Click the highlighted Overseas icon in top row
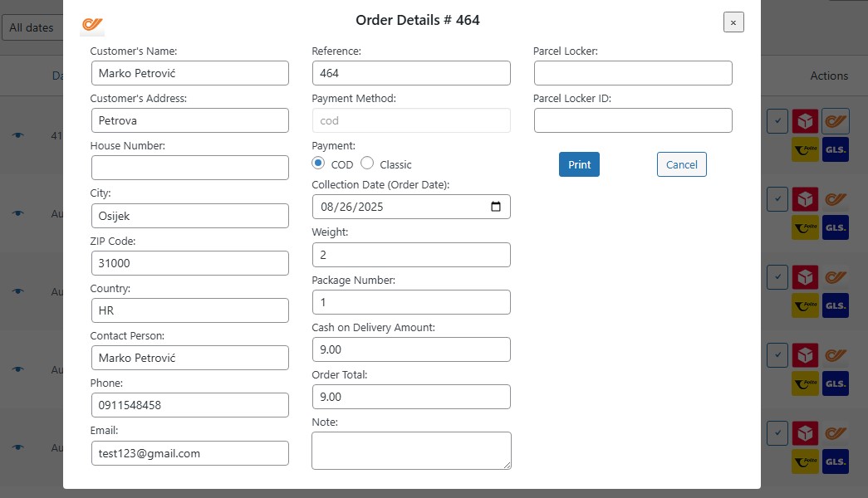This screenshot has height=498, width=868. (836, 121)
